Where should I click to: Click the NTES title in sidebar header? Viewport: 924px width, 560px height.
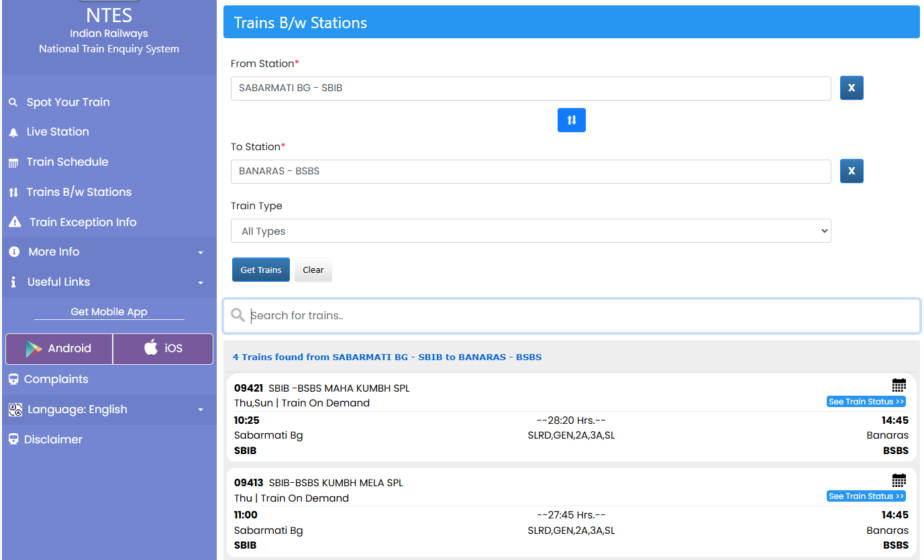tap(109, 14)
